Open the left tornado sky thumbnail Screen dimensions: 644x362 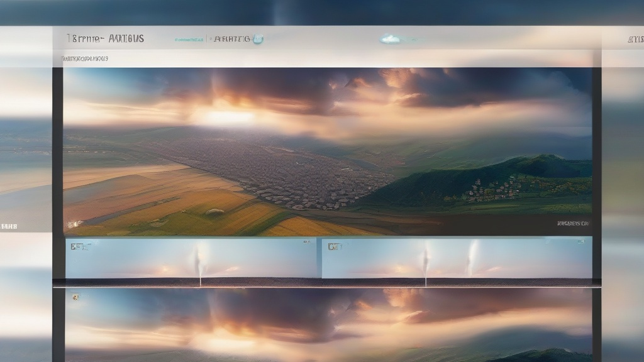coord(191,258)
